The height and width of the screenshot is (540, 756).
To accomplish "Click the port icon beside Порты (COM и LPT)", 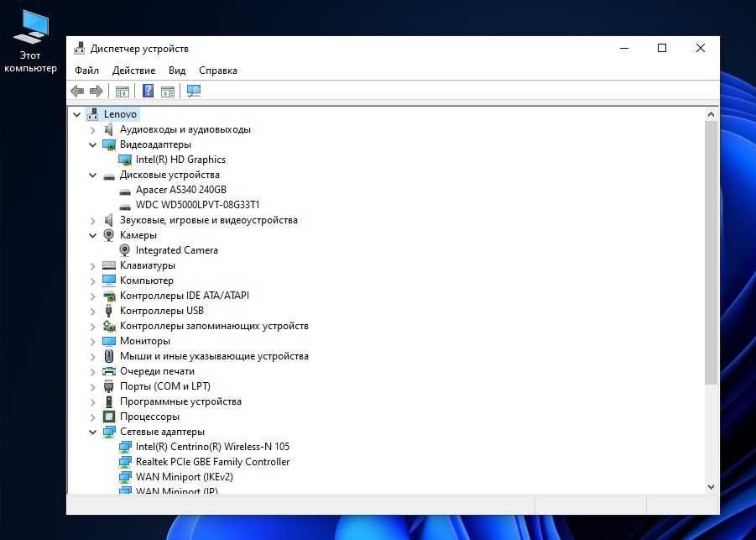I will (x=109, y=386).
